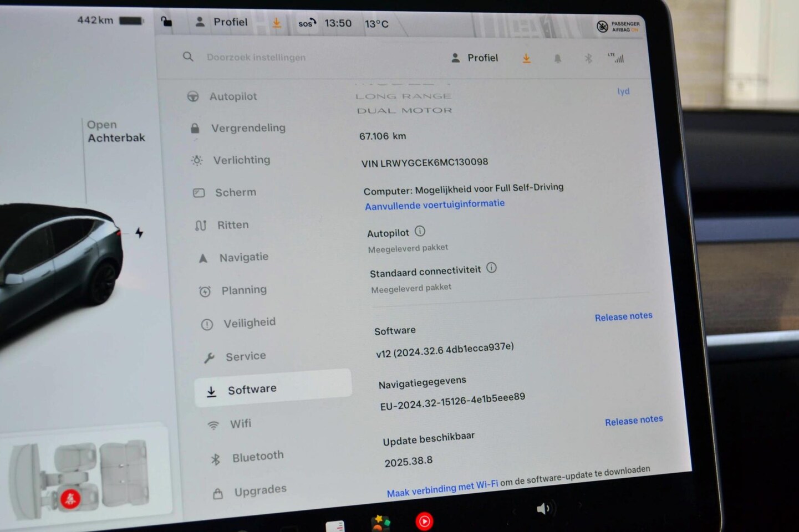Tap Open Achterbak to open trunk
This screenshot has width=799, height=532.
pos(116,131)
